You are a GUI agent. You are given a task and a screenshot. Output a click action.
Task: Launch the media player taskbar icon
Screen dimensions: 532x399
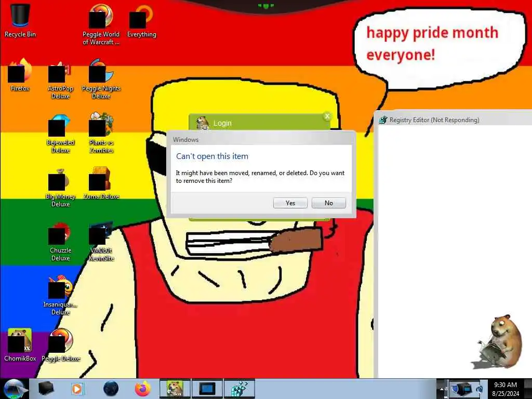pyautogui.click(x=77, y=389)
